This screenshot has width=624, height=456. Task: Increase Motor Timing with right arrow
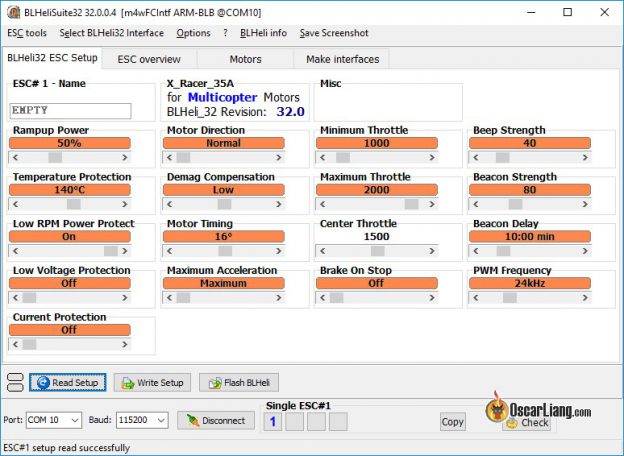pyautogui.click(x=279, y=251)
